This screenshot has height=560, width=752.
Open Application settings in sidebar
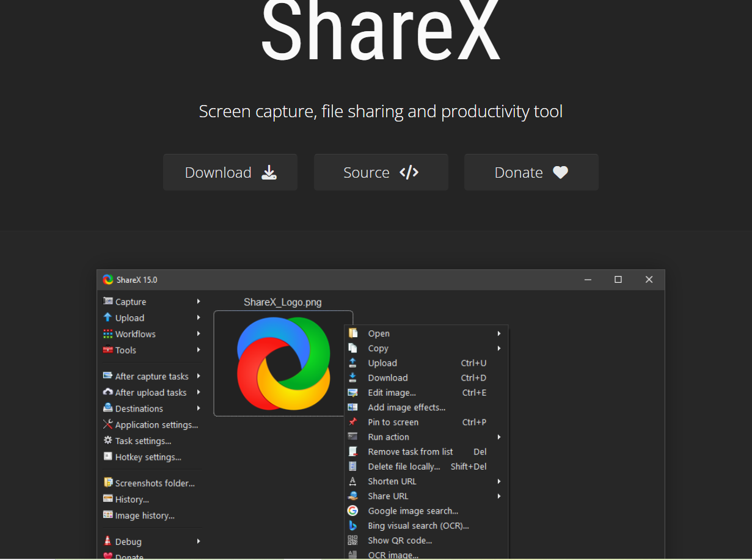click(151, 424)
